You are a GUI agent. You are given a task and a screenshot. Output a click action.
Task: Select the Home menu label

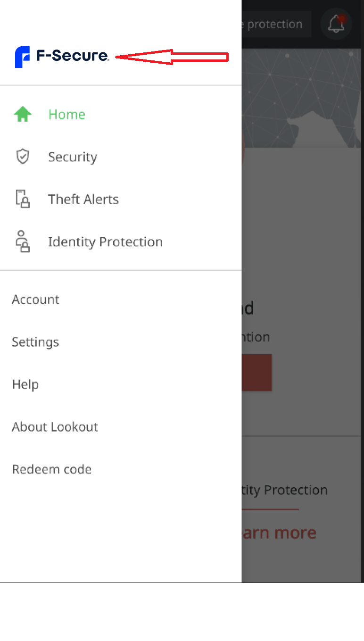67,114
